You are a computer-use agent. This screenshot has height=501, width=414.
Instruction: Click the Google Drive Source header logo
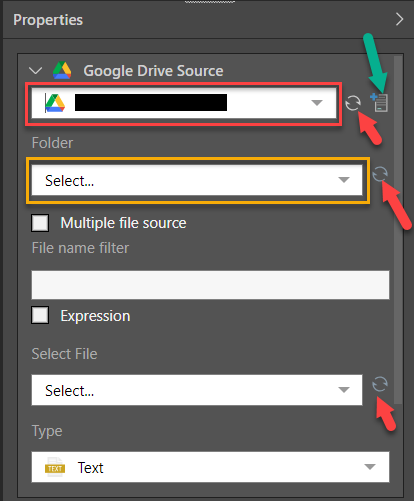click(62, 70)
